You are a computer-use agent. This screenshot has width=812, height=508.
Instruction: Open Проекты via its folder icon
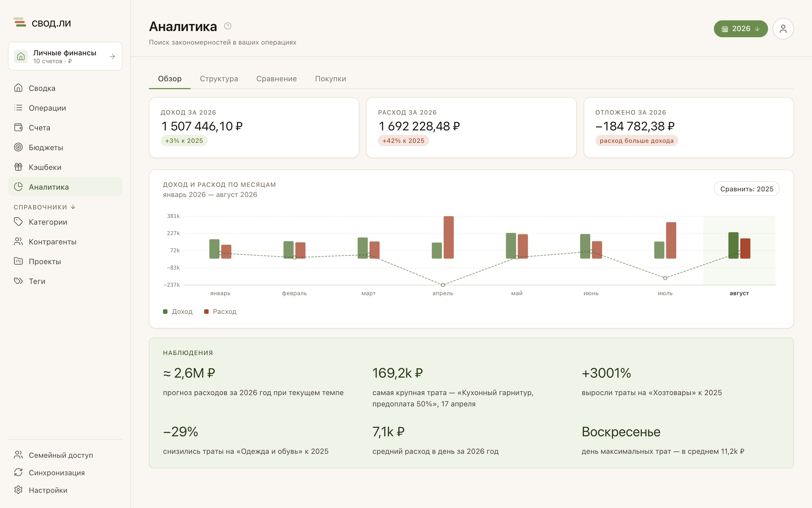(x=18, y=261)
